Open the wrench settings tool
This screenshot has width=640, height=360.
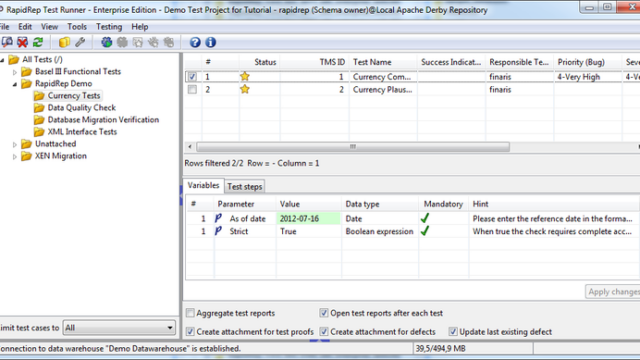click(x=80, y=42)
